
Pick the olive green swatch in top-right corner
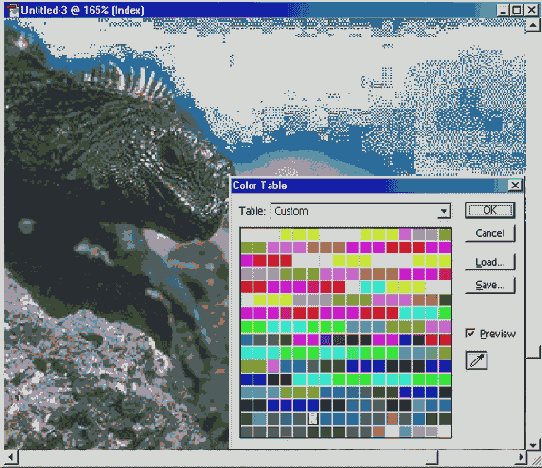tap(445, 235)
